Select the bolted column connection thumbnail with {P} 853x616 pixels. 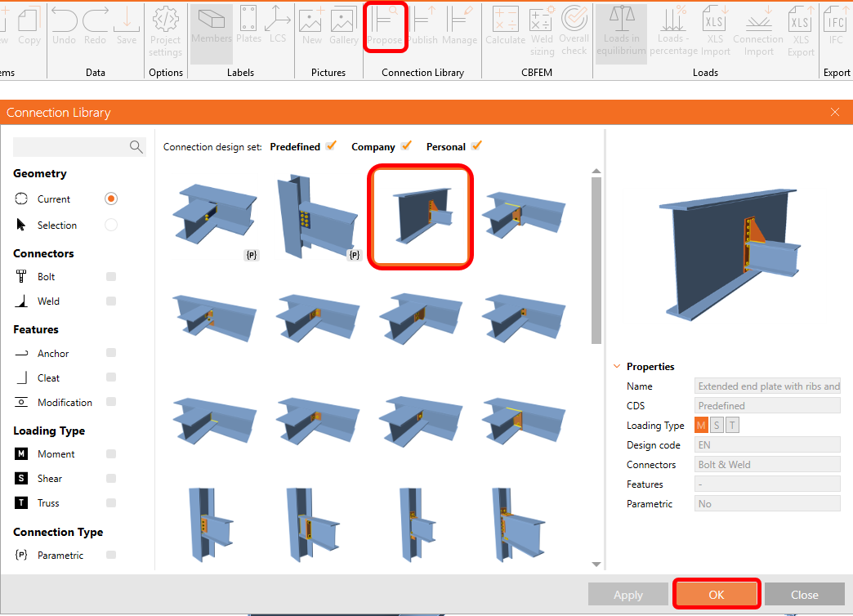tap(319, 217)
